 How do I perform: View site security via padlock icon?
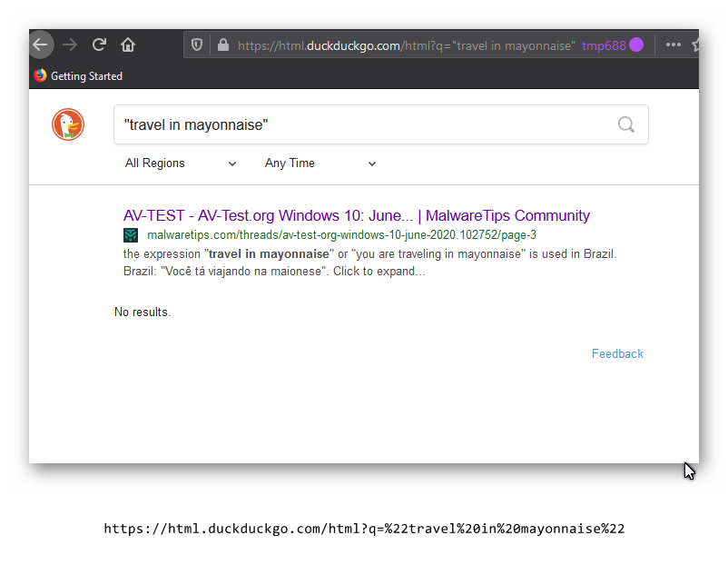click(x=223, y=45)
